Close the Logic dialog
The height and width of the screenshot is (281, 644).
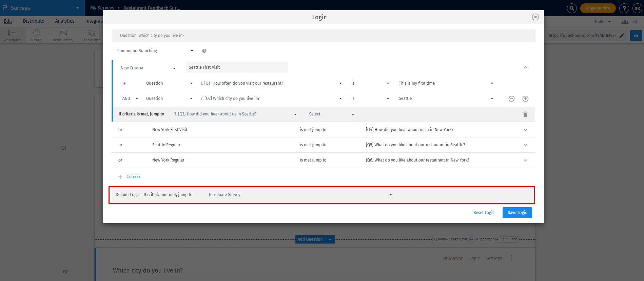(535, 17)
